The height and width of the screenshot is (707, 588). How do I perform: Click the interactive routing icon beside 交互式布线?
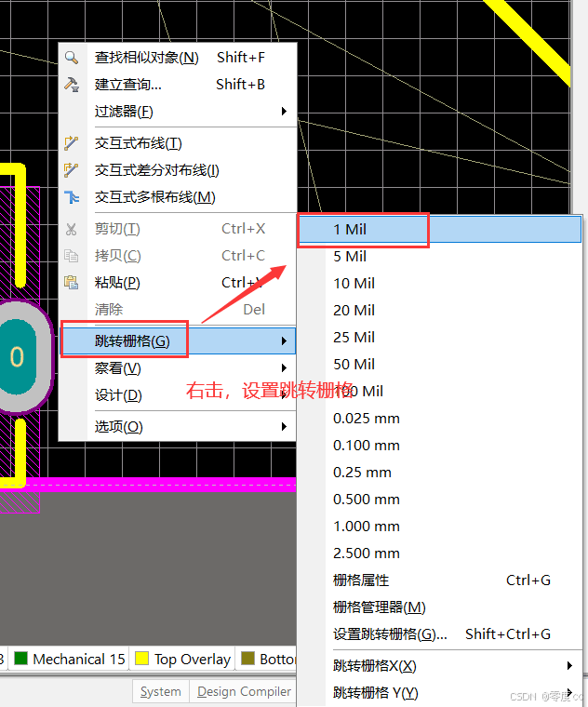tap(72, 143)
